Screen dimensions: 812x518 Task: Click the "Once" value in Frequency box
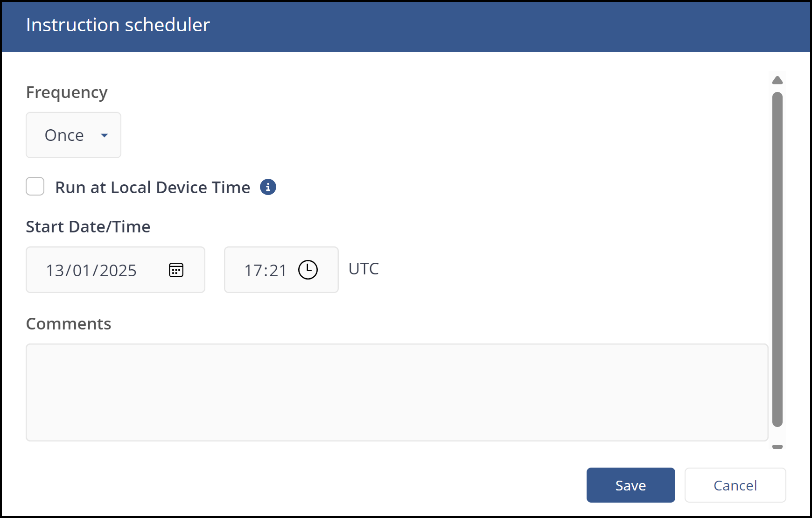coord(64,135)
